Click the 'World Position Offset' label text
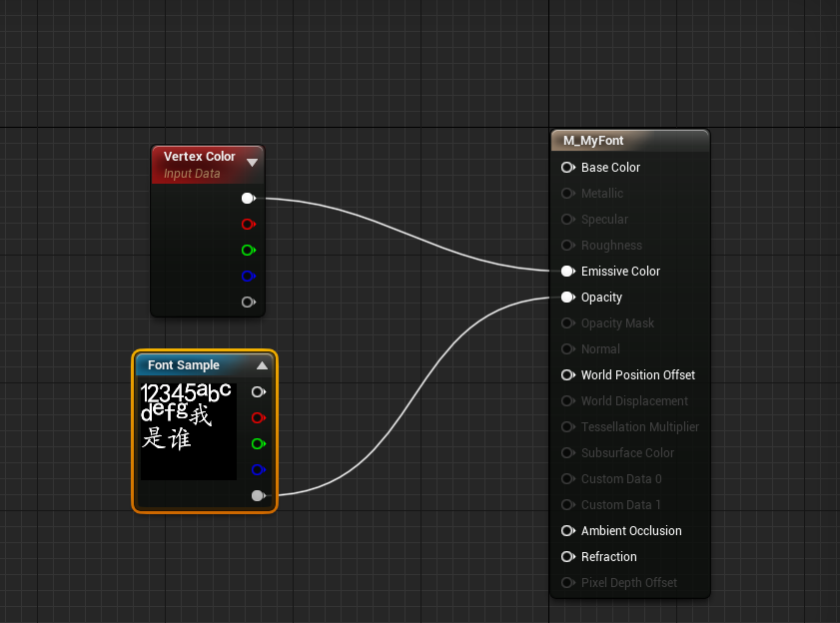 638,375
